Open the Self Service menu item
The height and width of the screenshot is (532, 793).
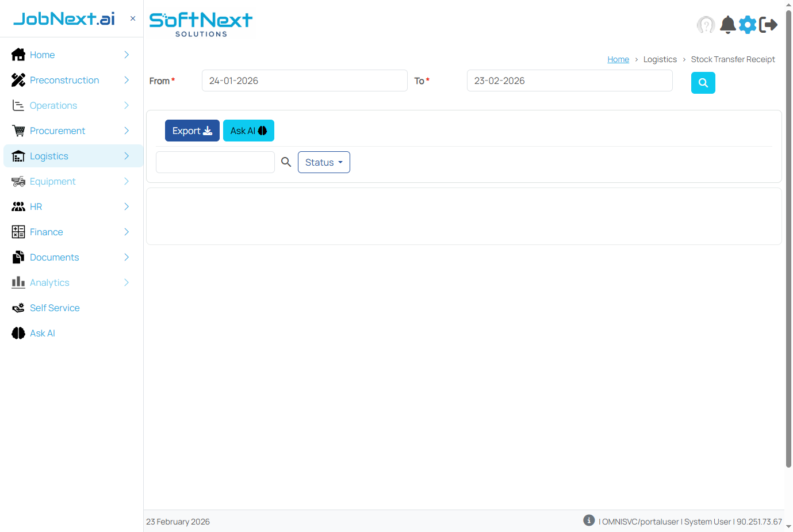tap(54, 308)
